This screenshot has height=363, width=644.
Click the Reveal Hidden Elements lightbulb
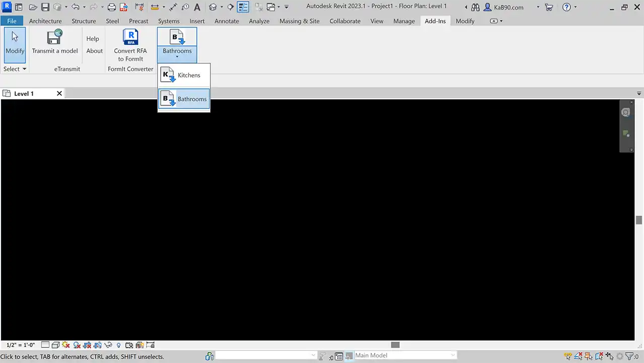119,345
